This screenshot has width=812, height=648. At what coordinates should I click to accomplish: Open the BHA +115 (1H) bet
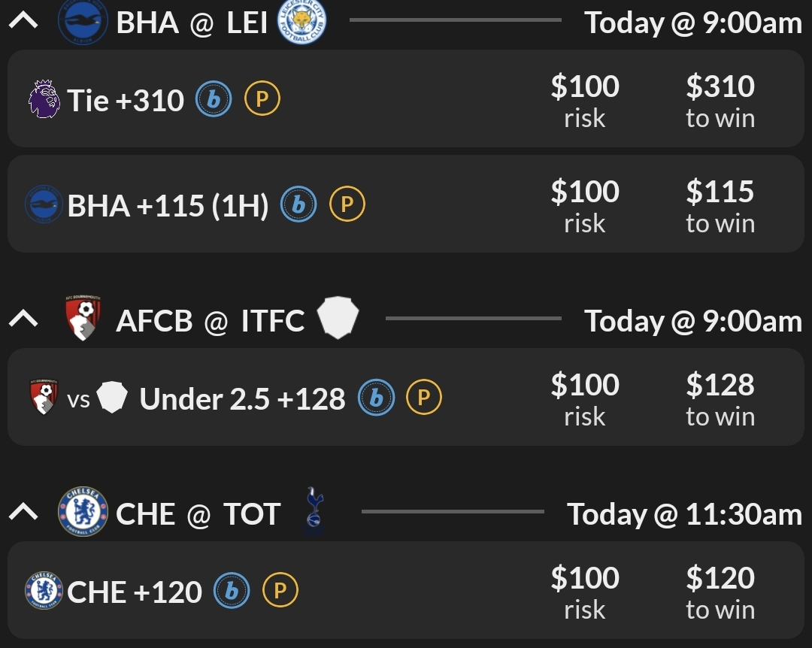pos(168,204)
